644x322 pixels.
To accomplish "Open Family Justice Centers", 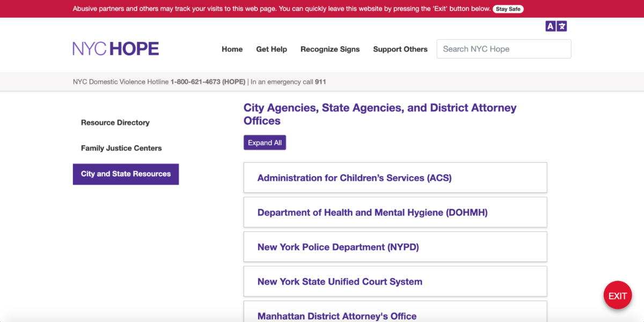I will click(x=121, y=148).
